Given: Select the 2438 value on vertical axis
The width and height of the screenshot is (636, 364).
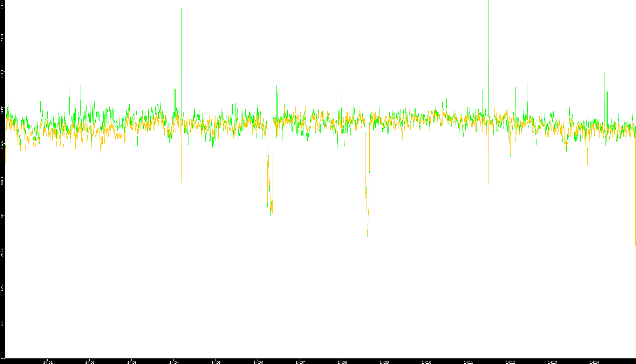Looking at the screenshot, I should click(x=2, y=253).
